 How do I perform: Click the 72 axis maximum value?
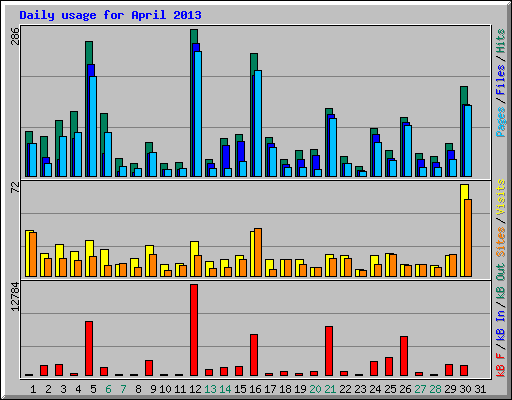coord(15,187)
